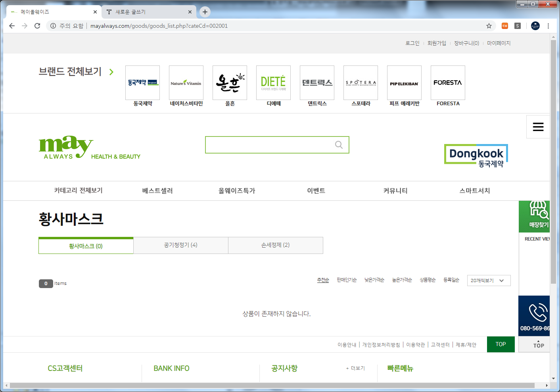This screenshot has height=392, width=560.
Task: Sort by 상품평순
Action: click(x=428, y=280)
